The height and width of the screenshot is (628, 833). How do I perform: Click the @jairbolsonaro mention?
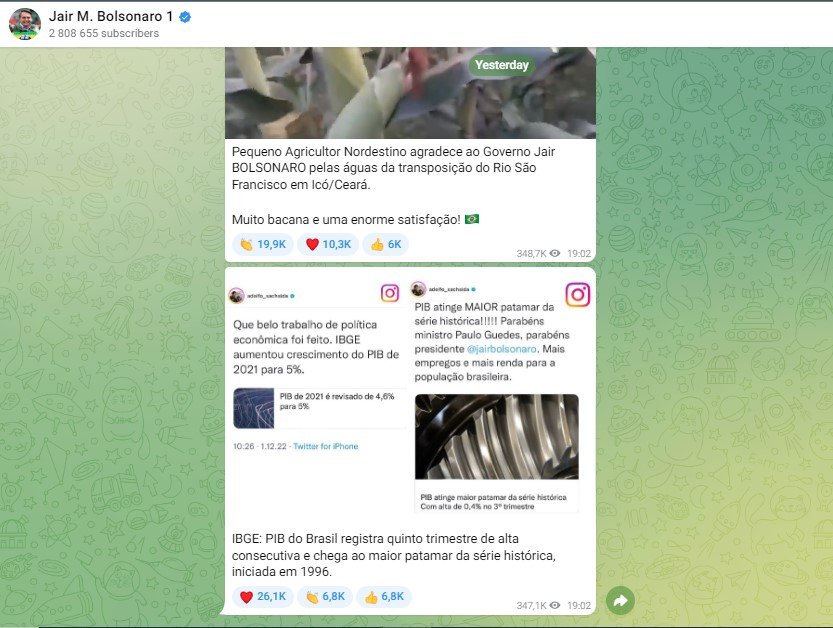(x=502, y=349)
